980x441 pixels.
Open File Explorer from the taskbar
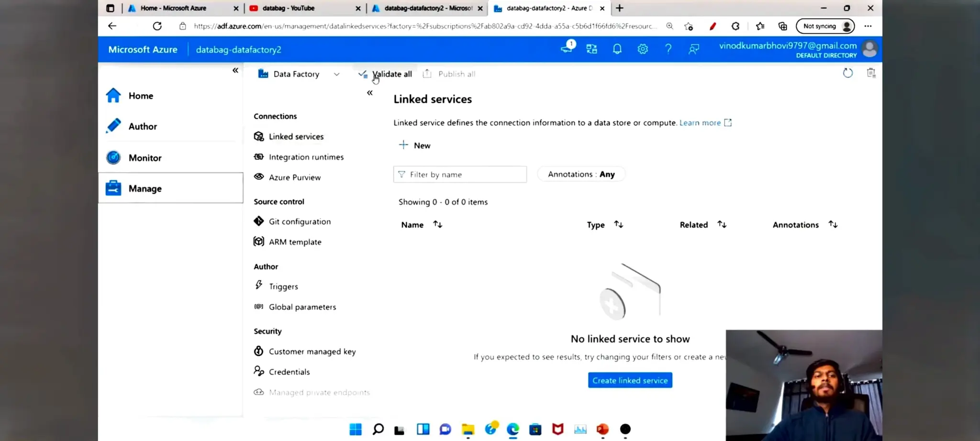pos(468,429)
